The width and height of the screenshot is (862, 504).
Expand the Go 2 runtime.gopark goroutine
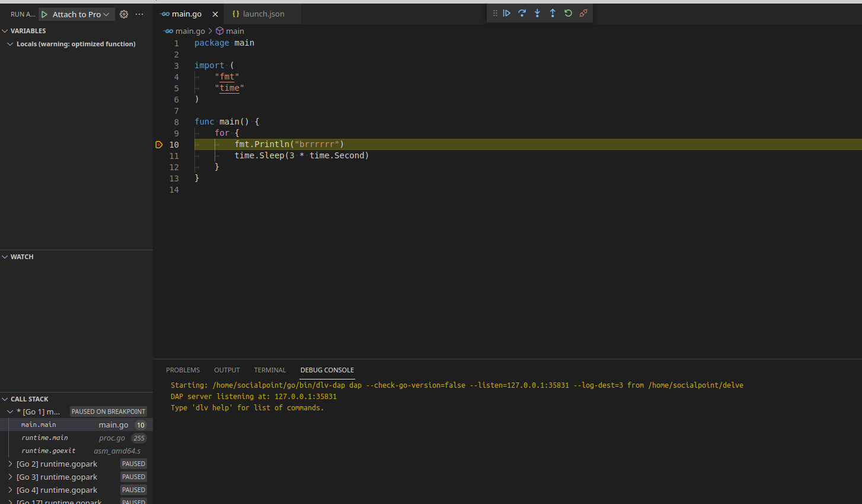pos(10,464)
